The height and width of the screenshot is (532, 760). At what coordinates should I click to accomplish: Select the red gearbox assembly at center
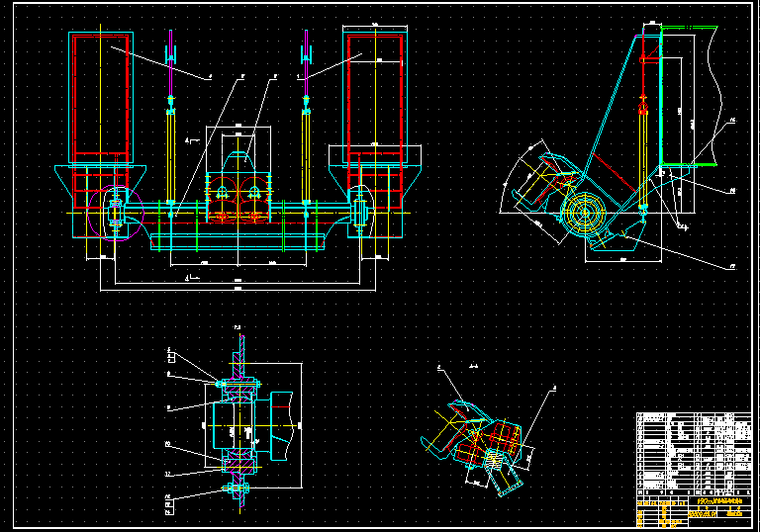(237, 195)
